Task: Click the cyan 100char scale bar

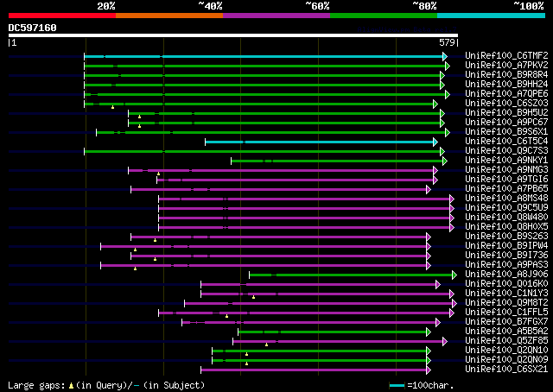Action: pos(397,385)
